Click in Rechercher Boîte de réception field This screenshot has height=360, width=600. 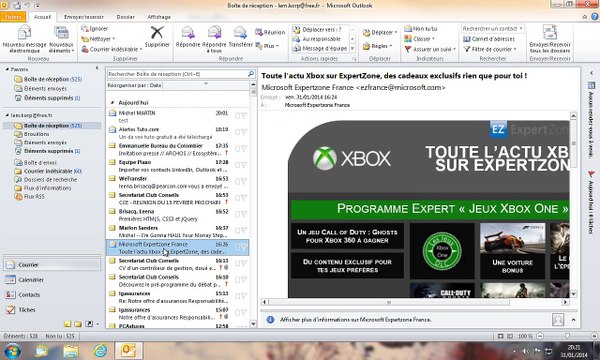(x=176, y=74)
